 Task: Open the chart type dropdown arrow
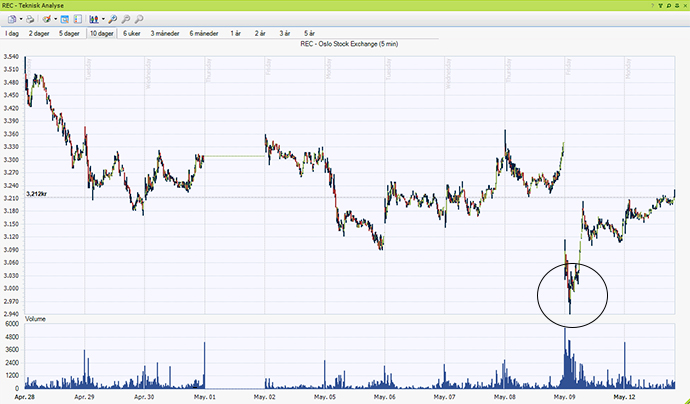tap(103, 19)
